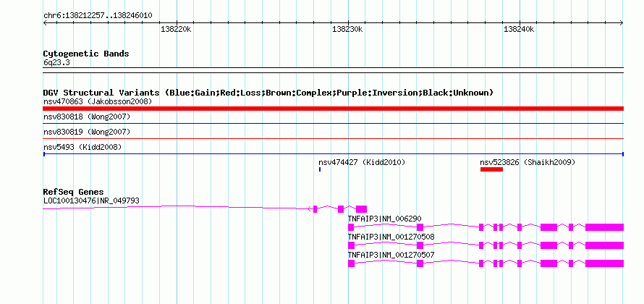
Task: Click the RefSeq Genes track heading
Action: pos(74,192)
